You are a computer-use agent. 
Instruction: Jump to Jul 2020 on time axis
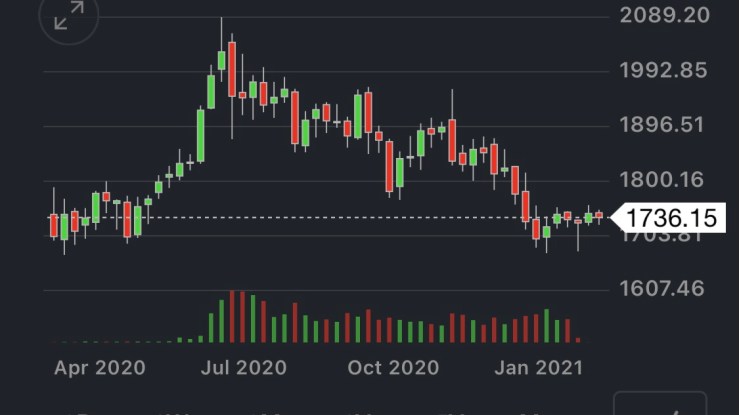[x=245, y=367]
